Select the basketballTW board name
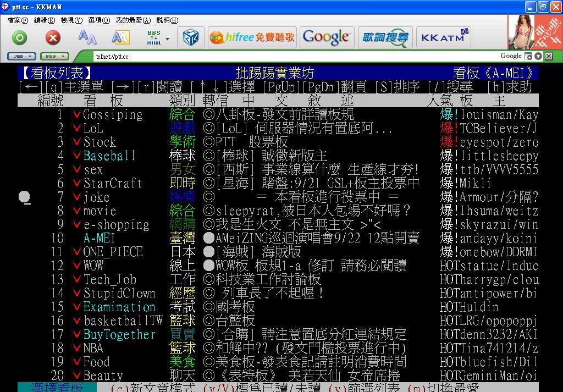 (x=123, y=321)
